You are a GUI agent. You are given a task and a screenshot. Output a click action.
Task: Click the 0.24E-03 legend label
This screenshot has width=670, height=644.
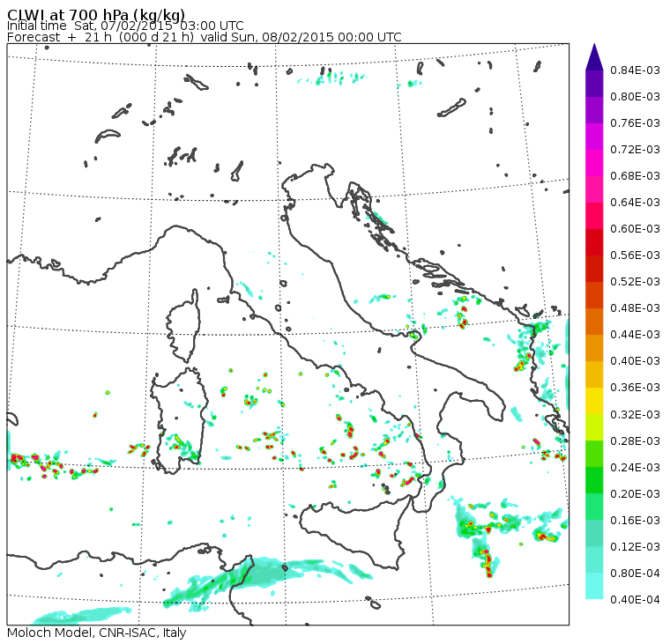(635, 468)
